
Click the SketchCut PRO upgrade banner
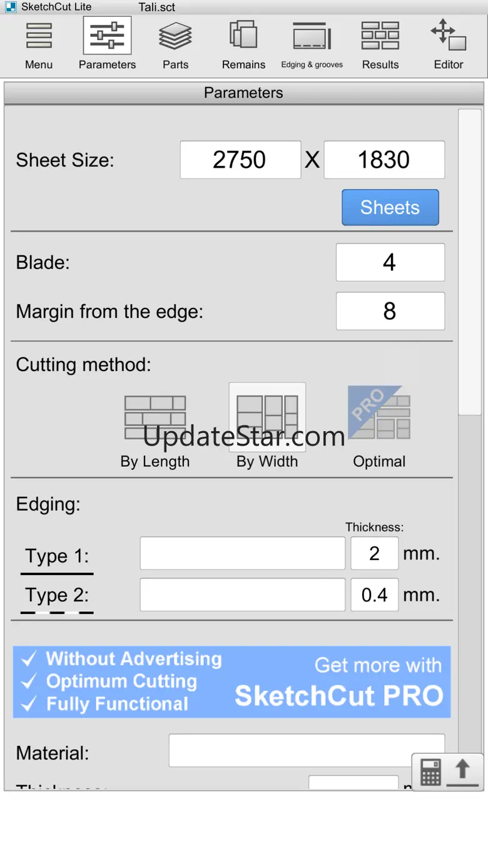(x=231, y=682)
